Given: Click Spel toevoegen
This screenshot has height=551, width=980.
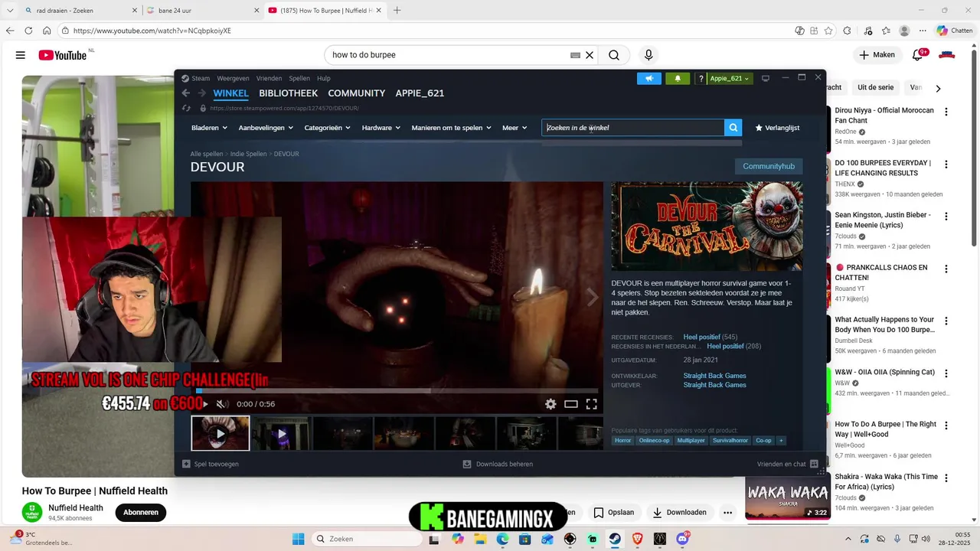Looking at the screenshot, I should pos(211,464).
